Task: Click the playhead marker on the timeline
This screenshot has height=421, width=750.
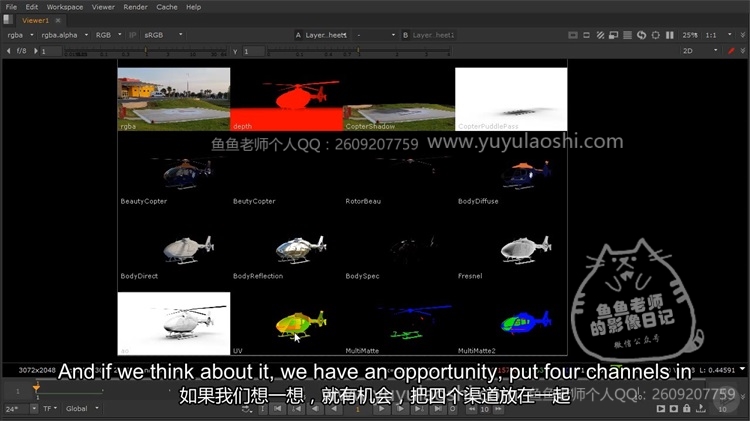Action: pos(36,388)
